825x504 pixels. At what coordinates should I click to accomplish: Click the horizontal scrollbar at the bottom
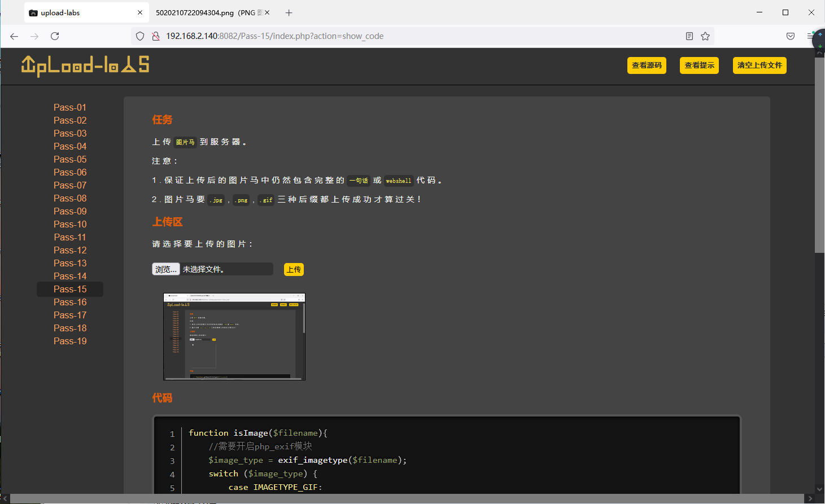pyautogui.click(x=407, y=499)
